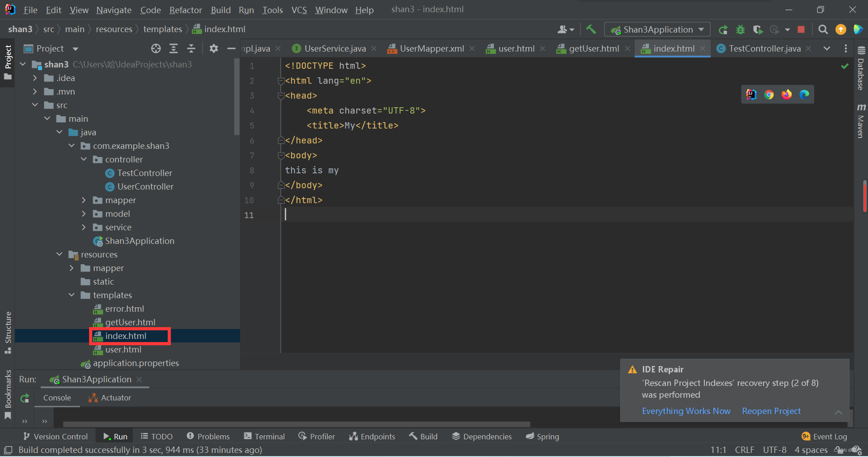Open the Event Log
The image size is (868, 457).
(824, 436)
